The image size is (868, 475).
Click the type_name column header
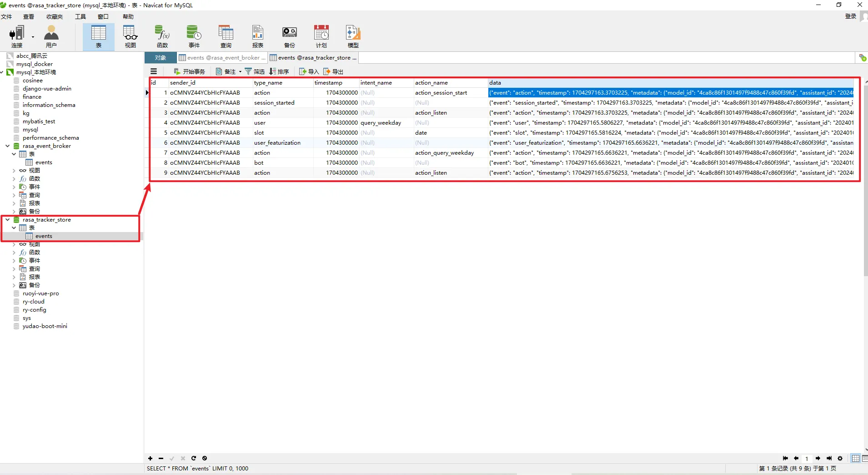[x=283, y=83]
